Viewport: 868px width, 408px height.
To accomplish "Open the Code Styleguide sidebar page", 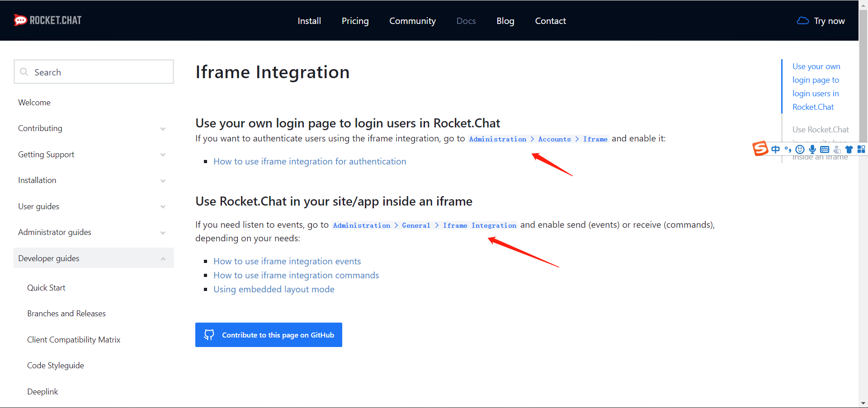I will [x=56, y=366].
